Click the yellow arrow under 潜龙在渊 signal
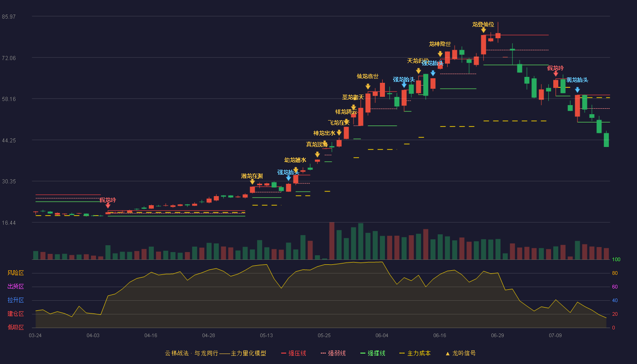Viewport: 637px width, 364px height. (x=253, y=182)
